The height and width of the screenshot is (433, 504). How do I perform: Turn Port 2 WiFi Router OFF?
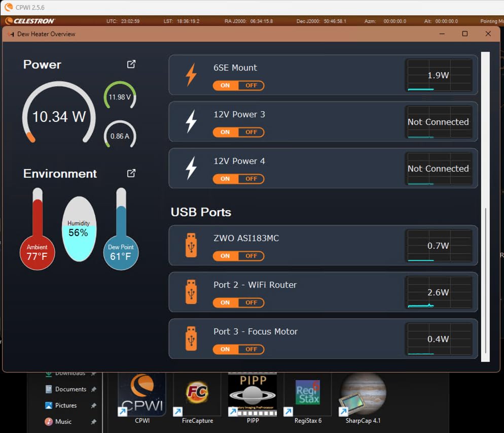coord(251,303)
